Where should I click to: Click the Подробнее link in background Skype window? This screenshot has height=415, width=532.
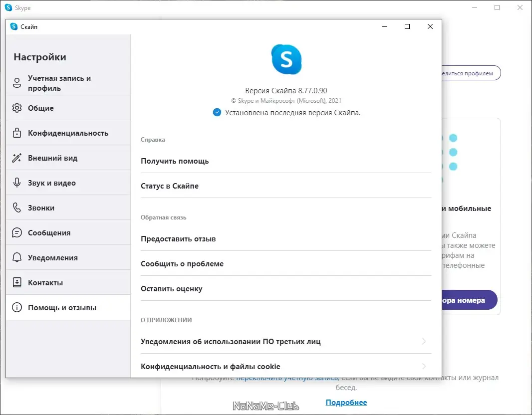[346, 403]
